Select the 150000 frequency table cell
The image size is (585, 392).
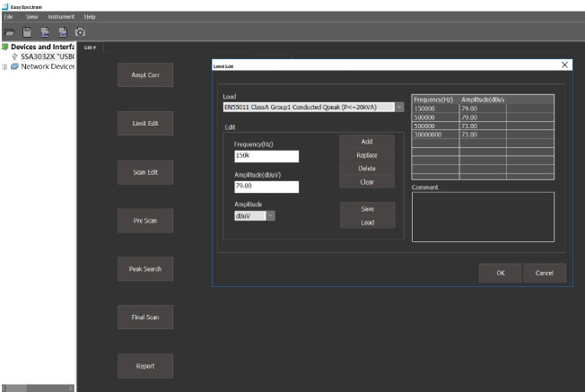pos(435,109)
